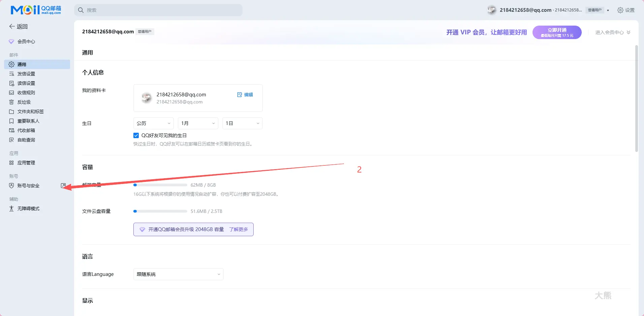Click the 邮箱容量 usage progress bar
Screen dimensions: 644x316
click(x=160, y=185)
